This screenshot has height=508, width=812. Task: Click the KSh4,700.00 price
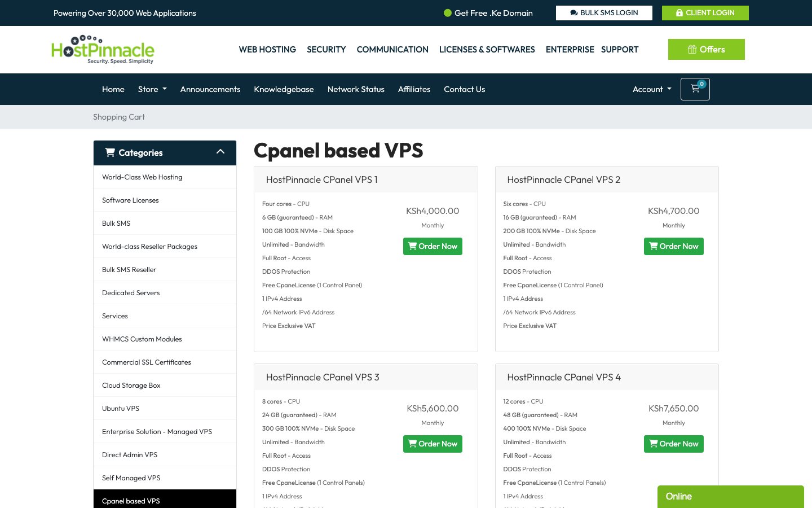[674, 211]
